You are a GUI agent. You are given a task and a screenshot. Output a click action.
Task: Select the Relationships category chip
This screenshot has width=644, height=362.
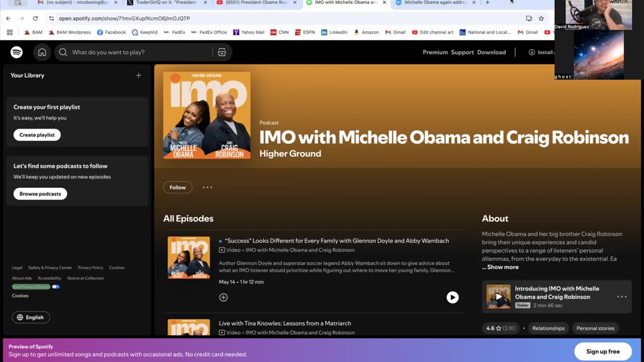pyautogui.click(x=548, y=328)
